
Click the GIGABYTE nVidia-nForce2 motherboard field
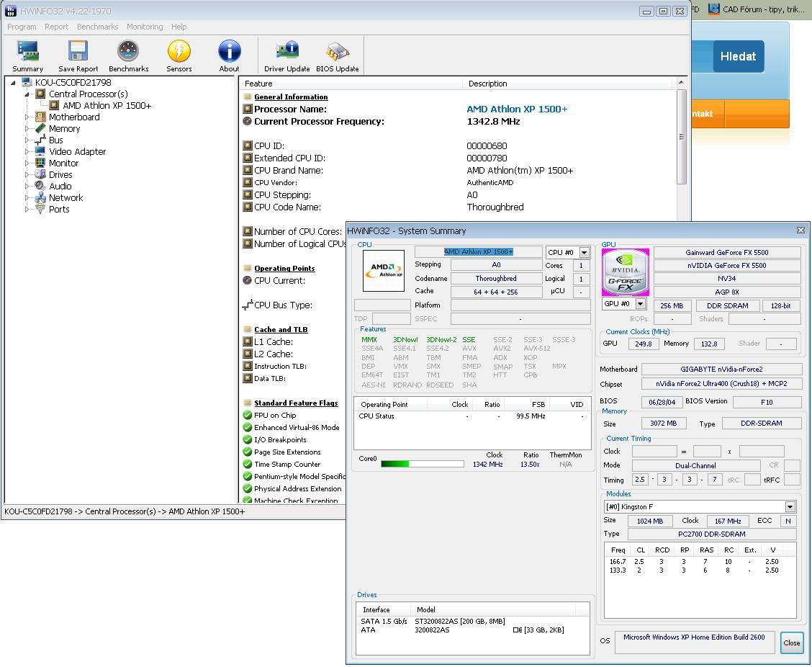click(x=721, y=369)
